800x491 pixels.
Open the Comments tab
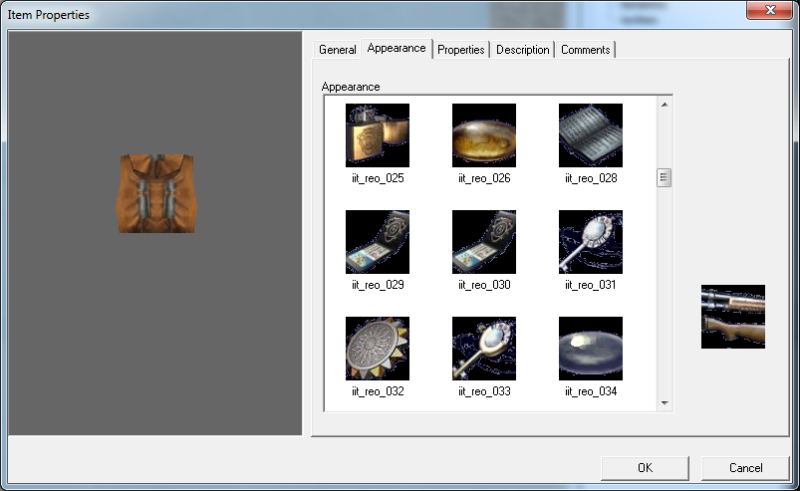click(x=585, y=50)
